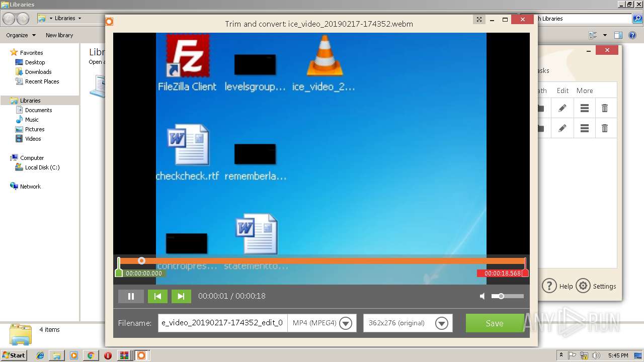
Task: Open WinRAR icon on taskbar
Action: tap(124, 355)
